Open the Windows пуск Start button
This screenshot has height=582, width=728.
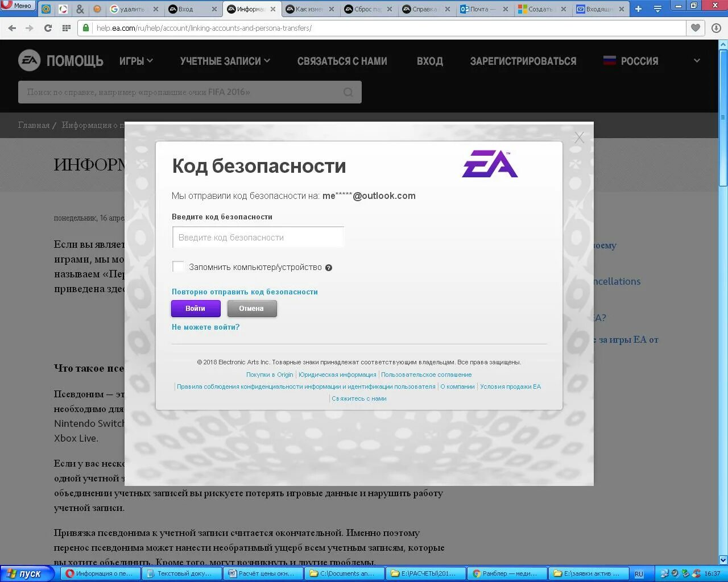[27, 573]
